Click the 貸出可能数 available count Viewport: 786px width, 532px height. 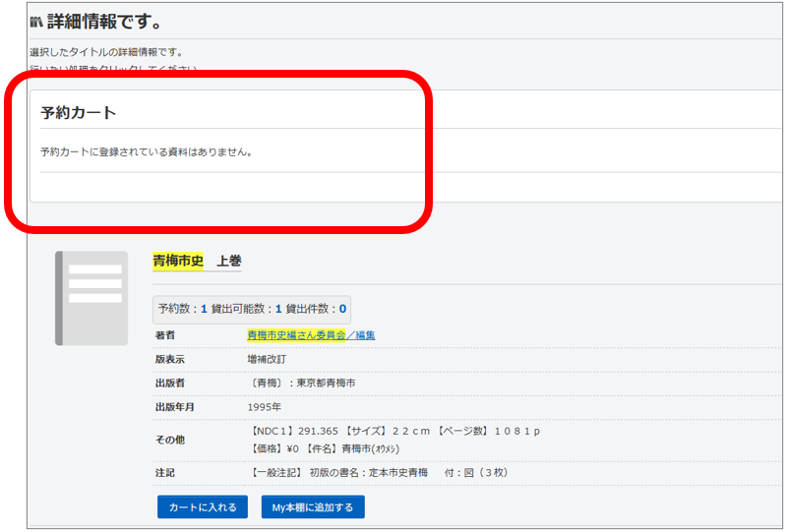tap(246, 309)
